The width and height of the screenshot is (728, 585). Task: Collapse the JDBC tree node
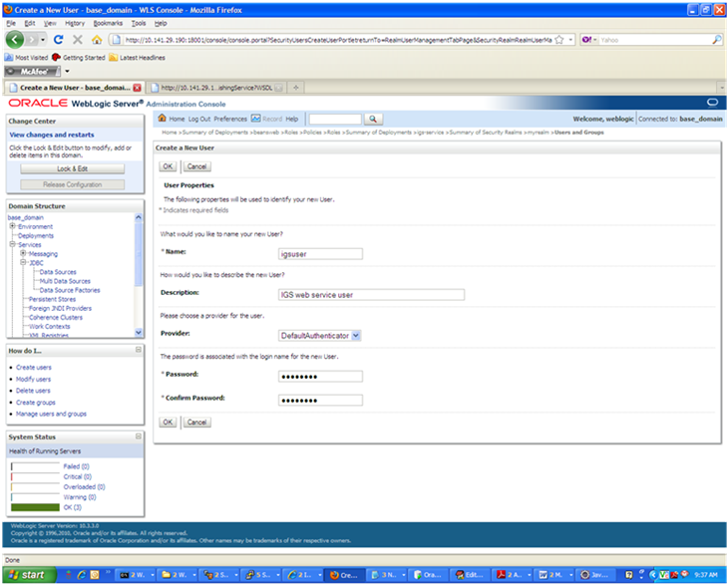[23, 262]
